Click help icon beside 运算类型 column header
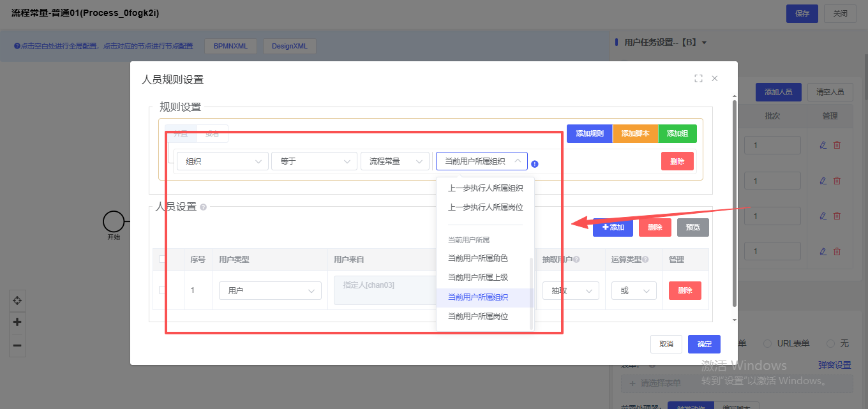868x409 pixels. [645, 260]
